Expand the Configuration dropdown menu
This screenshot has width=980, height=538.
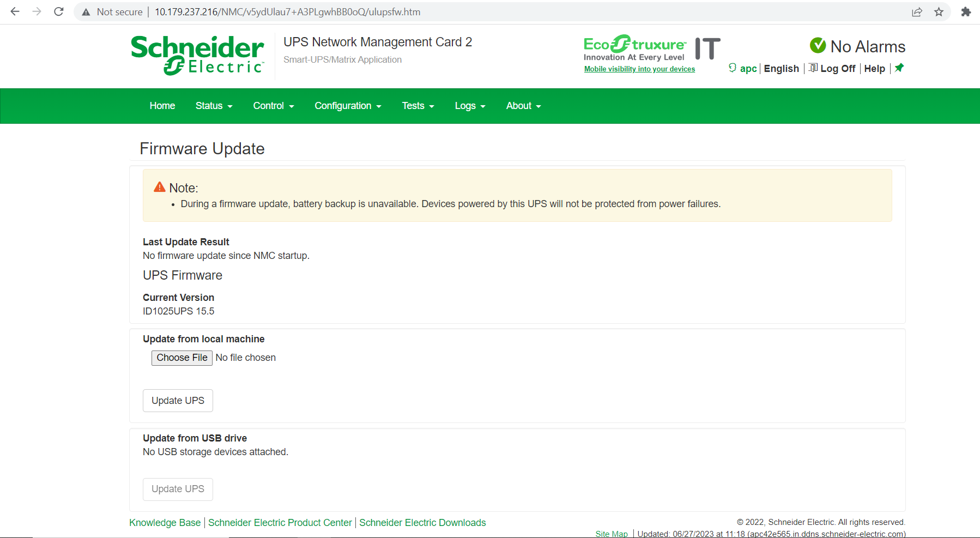coord(348,106)
